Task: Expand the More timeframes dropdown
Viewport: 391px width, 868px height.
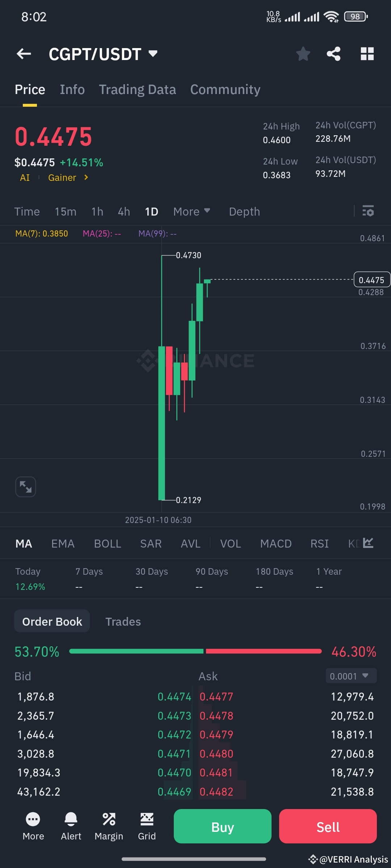Action: click(x=191, y=211)
